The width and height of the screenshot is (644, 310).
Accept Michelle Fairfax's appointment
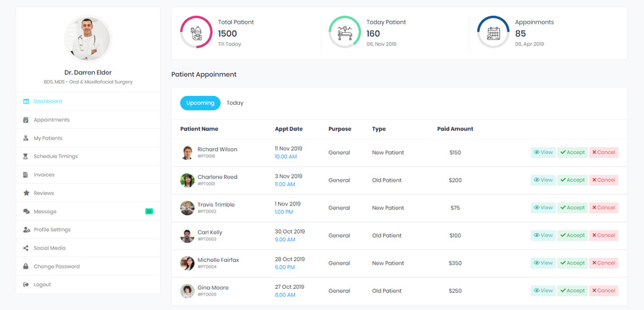click(572, 263)
